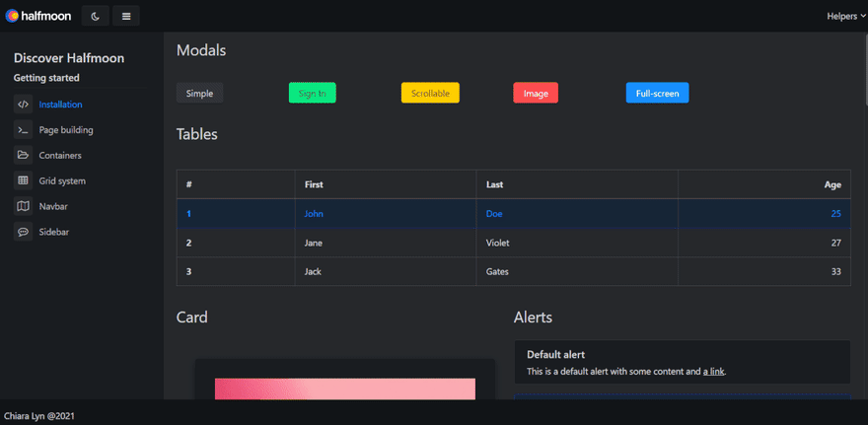This screenshot has width=868, height=425.
Task: Select the "Jane" table cell
Action: coord(386,243)
